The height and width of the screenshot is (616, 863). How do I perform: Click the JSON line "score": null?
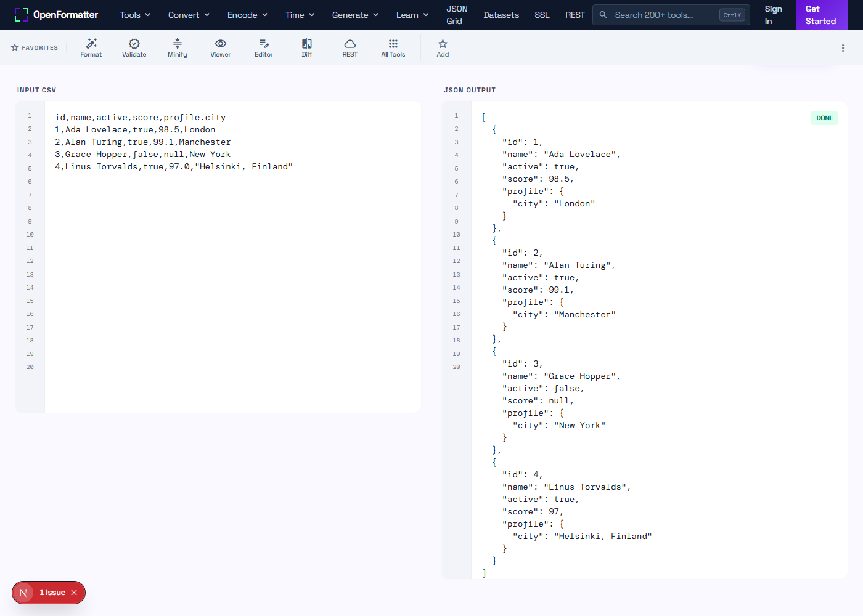coord(538,401)
